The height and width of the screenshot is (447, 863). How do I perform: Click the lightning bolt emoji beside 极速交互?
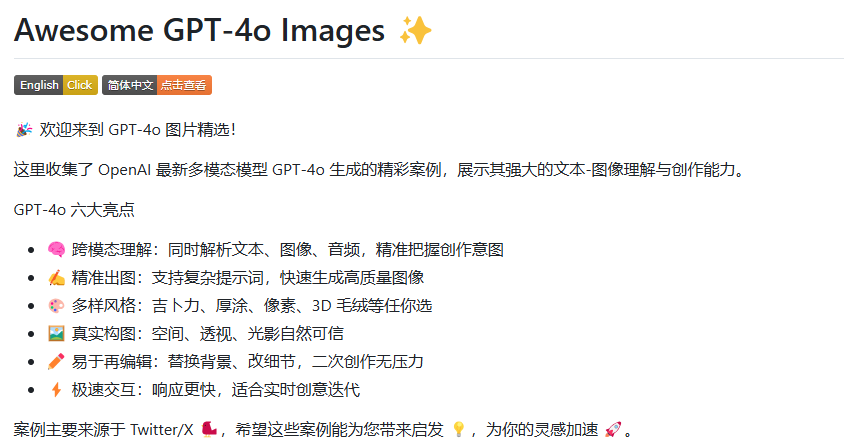coord(56,390)
